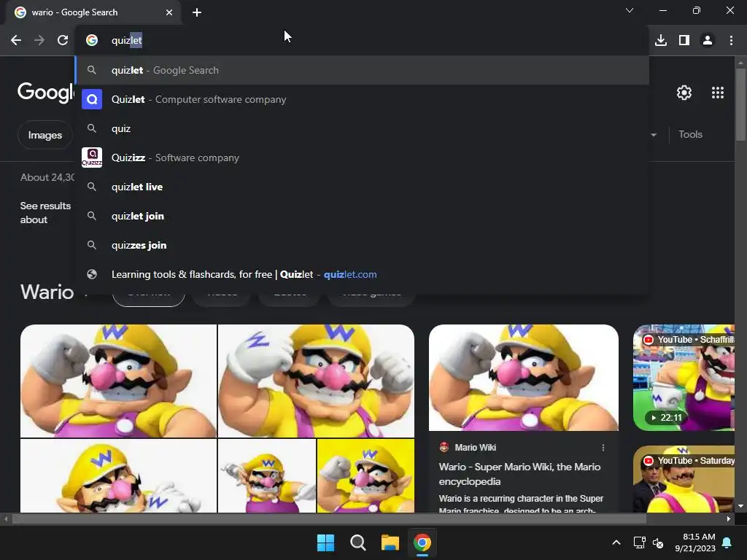Reload the page with the refresh icon
Viewport: 747px width, 560px height.
tap(63, 41)
